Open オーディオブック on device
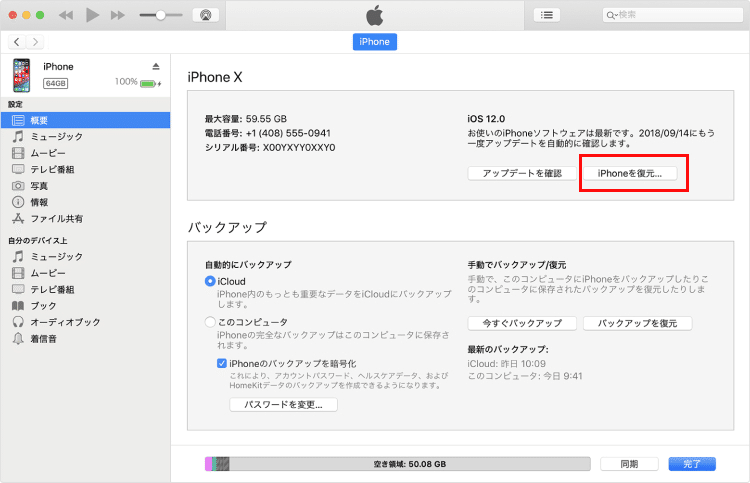Screen dimensions: 750x483 (x=85, y=322)
